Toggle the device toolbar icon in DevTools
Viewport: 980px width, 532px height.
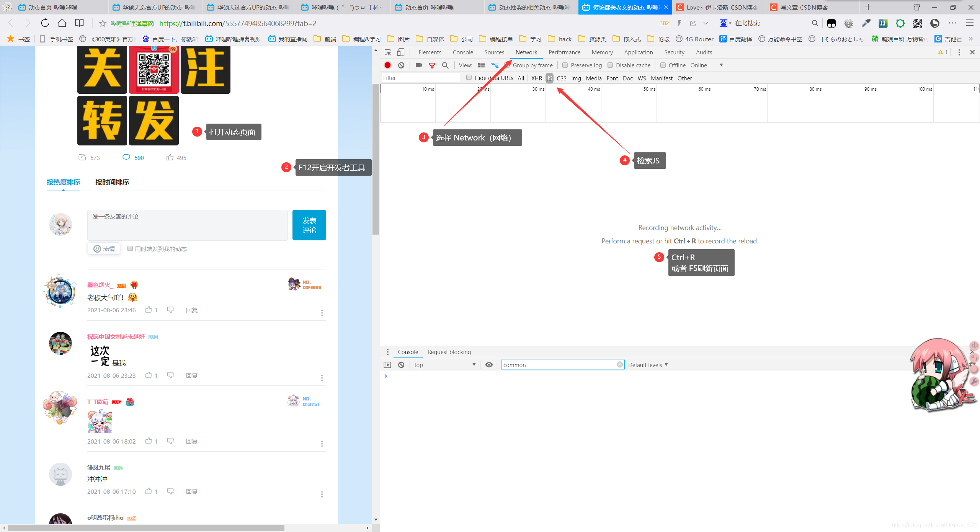click(x=400, y=52)
